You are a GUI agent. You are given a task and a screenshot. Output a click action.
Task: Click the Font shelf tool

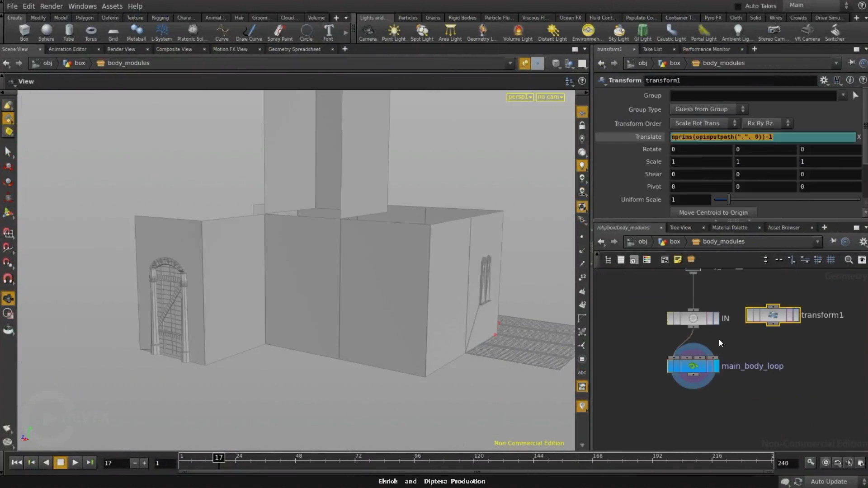(x=328, y=32)
